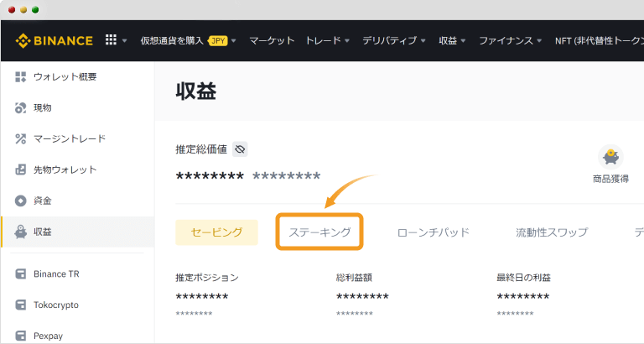The image size is (644, 344).
Task: Open トレード menu
Action: [323, 40]
